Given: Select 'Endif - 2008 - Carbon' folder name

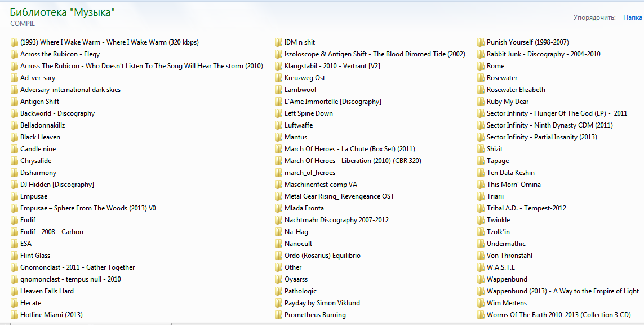Looking at the screenshot, I should pyautogui.click(x=52, y=231).
